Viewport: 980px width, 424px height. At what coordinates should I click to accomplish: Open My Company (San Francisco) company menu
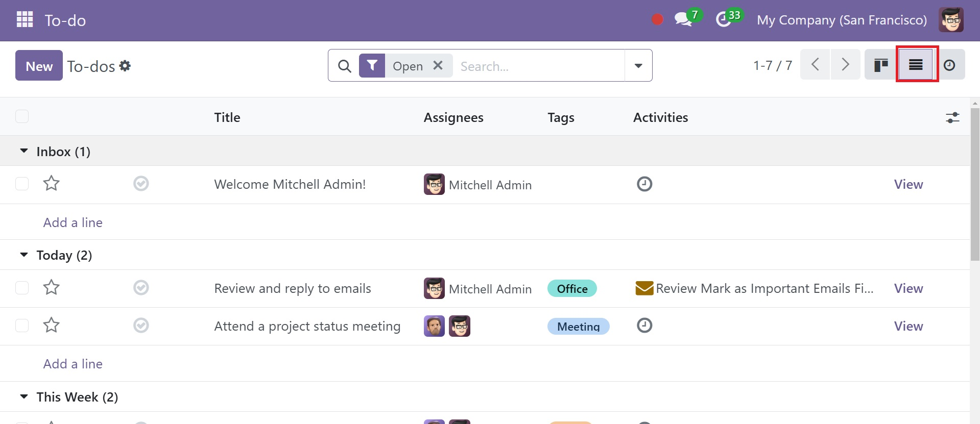[842, 20]
